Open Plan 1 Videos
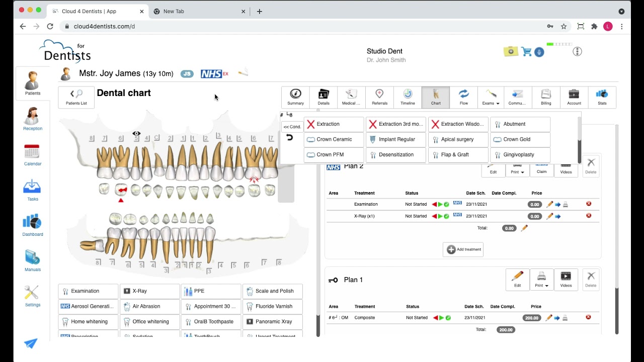644x362 pixels. [x=566, y=280]
